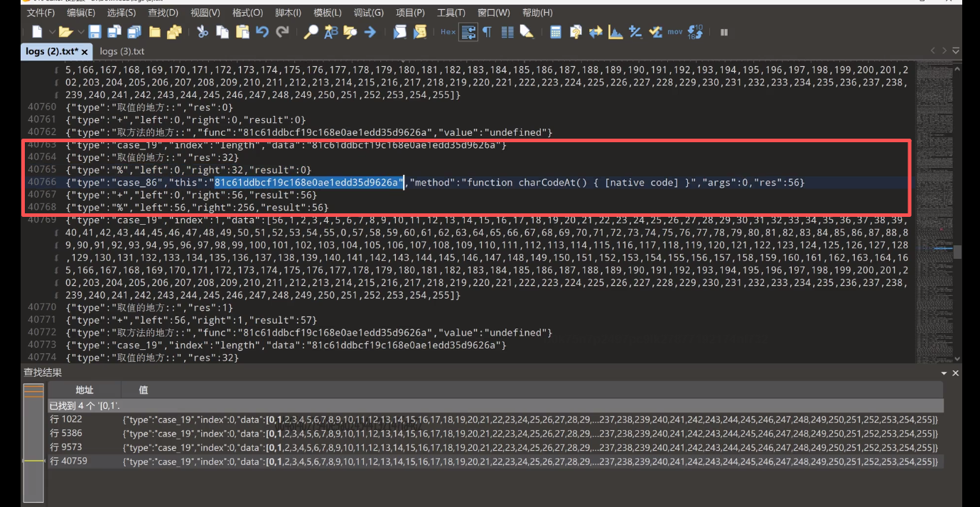Undo the last edit
Screen dimensions: 980x507
262,32
